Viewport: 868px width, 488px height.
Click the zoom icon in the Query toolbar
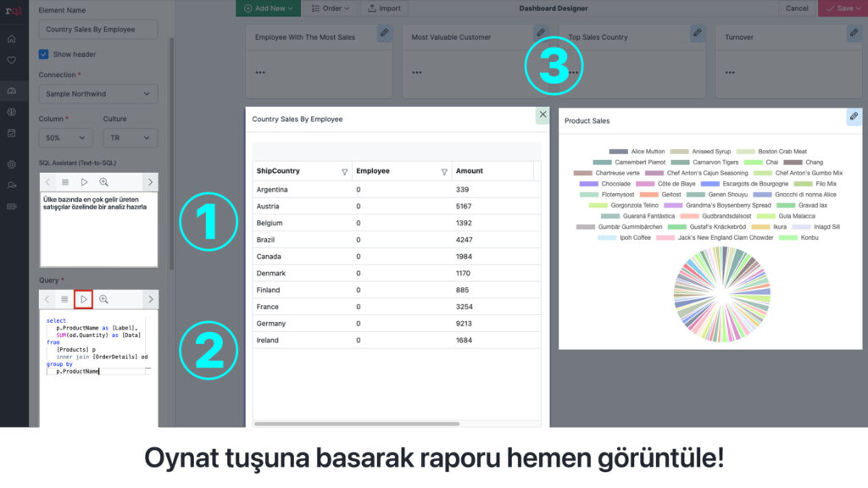[x=103, y=299]
